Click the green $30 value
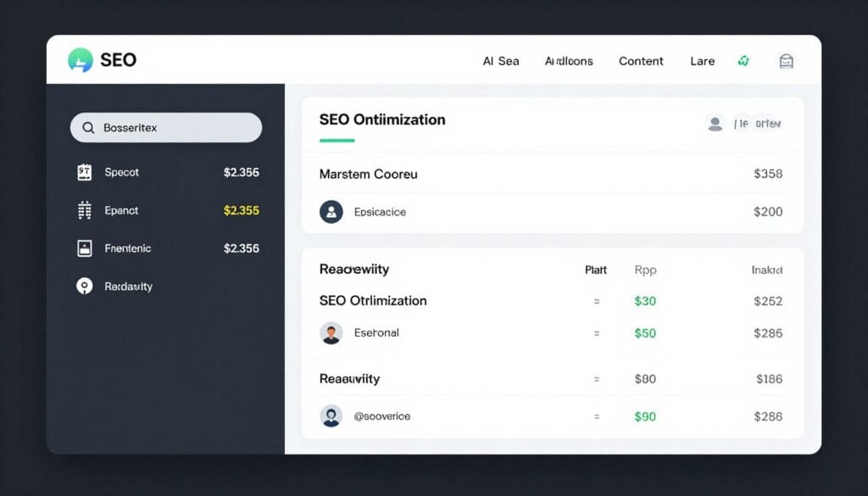 click(x=645, y=301)
